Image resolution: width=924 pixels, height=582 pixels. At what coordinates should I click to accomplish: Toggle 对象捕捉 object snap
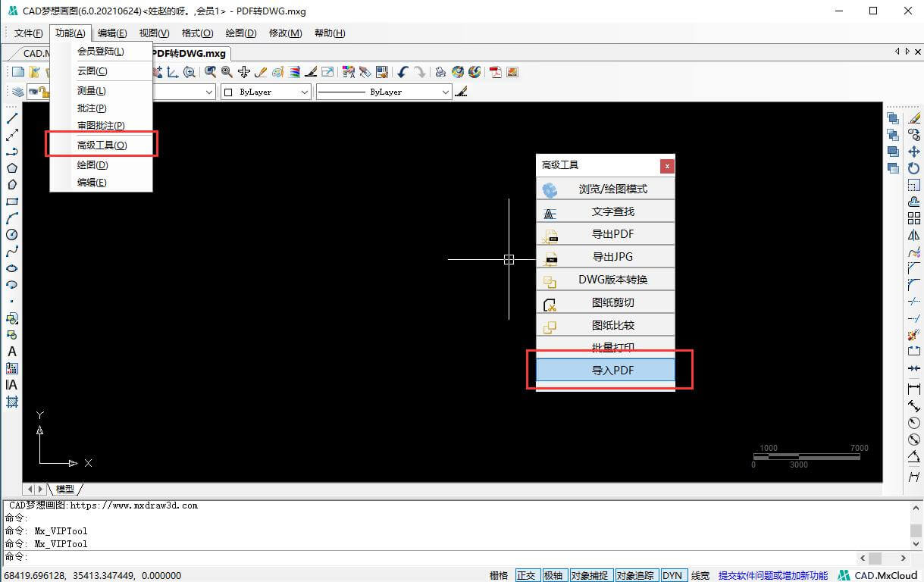coord(590,575)
